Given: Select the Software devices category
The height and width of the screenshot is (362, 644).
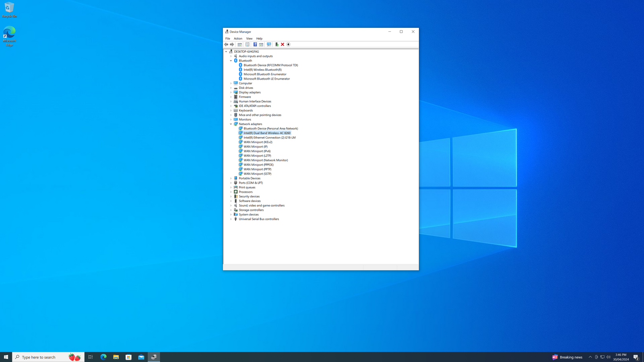Looking at the screenshot, I should [250, 201].
